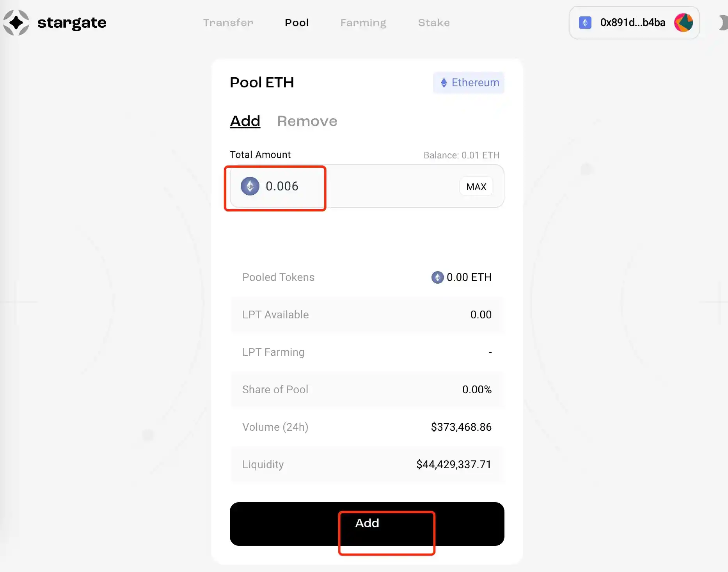This screenshot has width=728, height=572.
Task: Click the Stargate logo icon
Action: (16, 23)
